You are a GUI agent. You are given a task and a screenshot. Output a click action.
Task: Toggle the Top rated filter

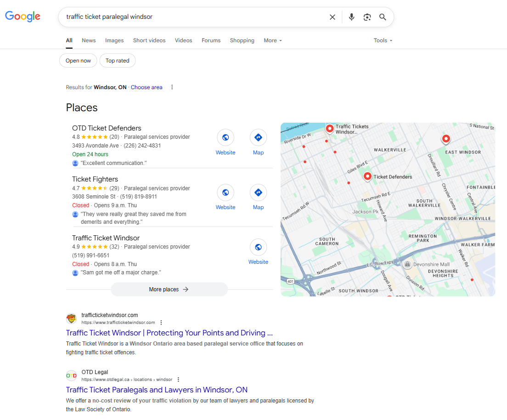point(118,61)
